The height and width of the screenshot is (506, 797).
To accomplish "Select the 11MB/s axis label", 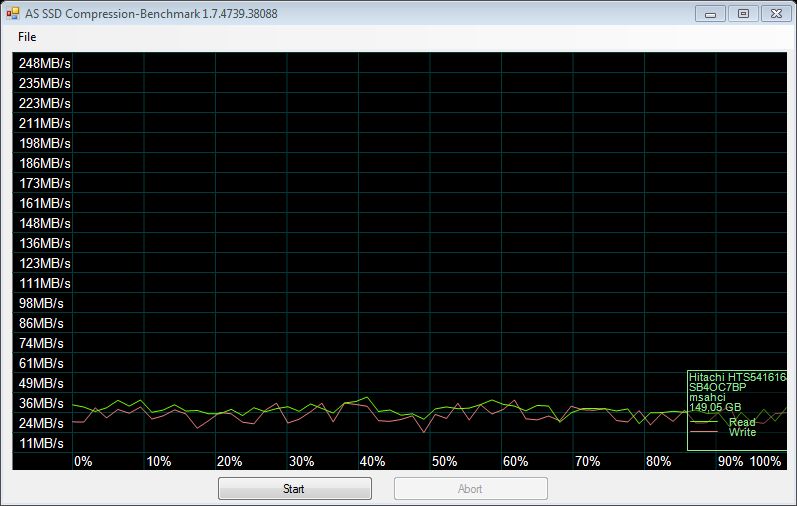I will [41, 443].
